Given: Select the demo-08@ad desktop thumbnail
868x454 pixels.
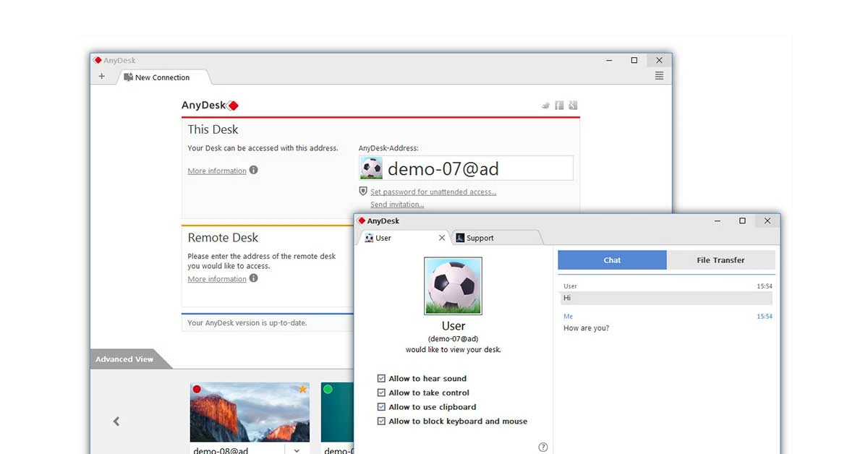Looking at the screenshot, I should click(249, 410).
